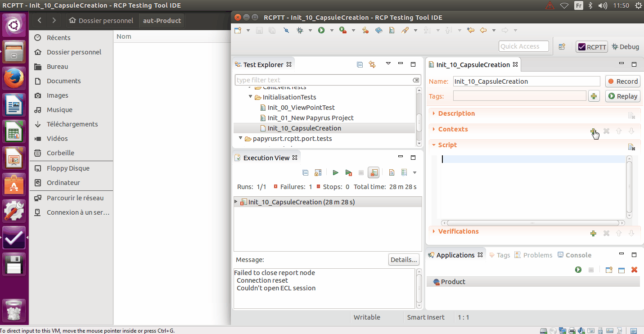Toggle Show Failures Only button

374,172
